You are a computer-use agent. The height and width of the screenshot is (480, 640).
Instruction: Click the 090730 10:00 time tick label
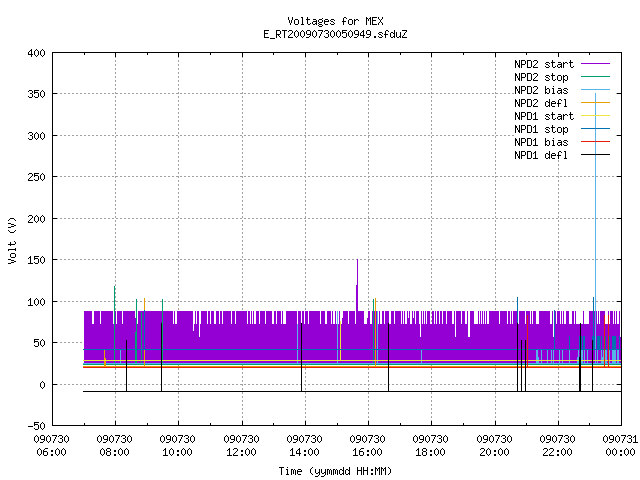[x=178, y=446]
